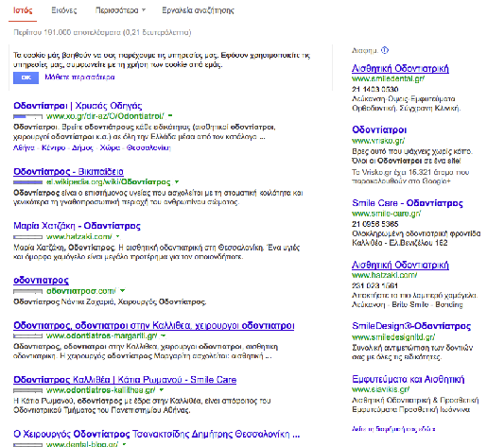Click rating bar next to odontiatros-kallithea.gr

click(27, 390)
